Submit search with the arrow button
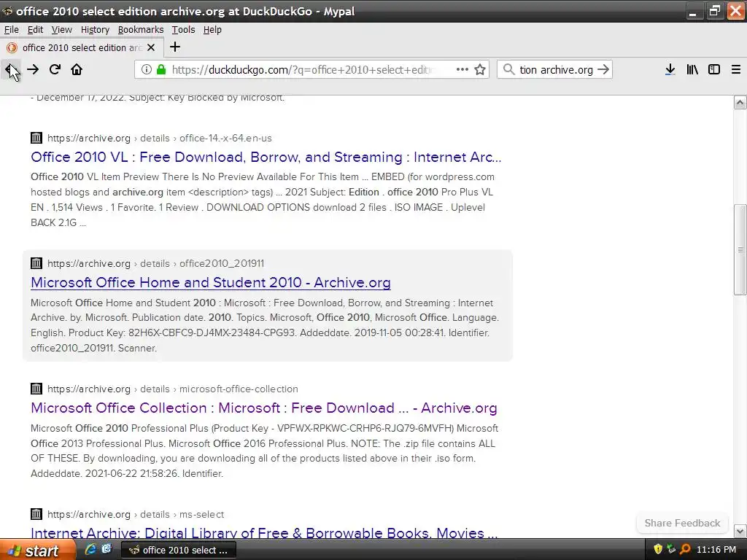Image resolution: width=747 pixels, height=560 pixels. click(x=603, y=69)
